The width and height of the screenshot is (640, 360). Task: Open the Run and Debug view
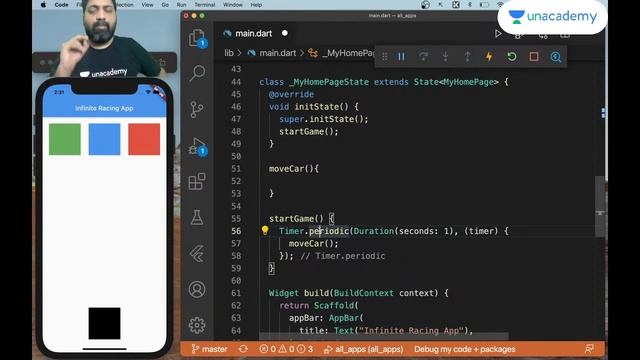[198, 147]
